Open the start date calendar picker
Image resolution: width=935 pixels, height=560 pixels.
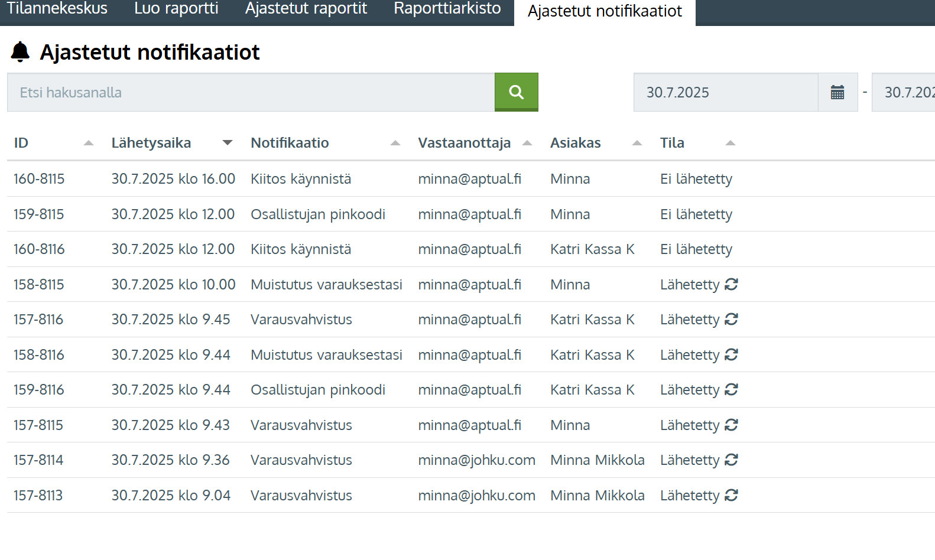(837, 92)
